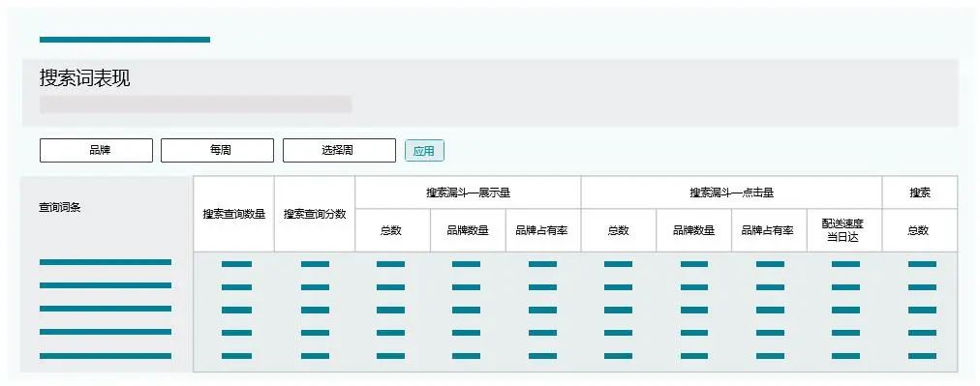The width and height of the screenshot is (980, 386).
Task: Click 品牌数量 under 搜索漏斗—点击量
Action: (x=693, y=230)
